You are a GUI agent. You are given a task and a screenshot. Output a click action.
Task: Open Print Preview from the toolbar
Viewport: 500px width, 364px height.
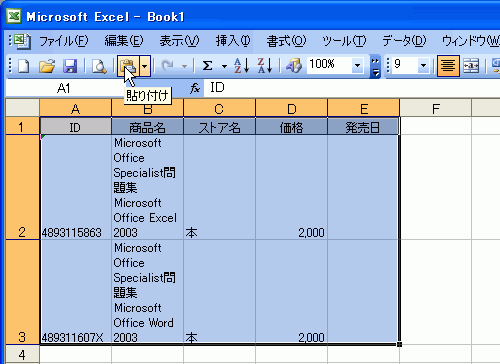(99, 66)
